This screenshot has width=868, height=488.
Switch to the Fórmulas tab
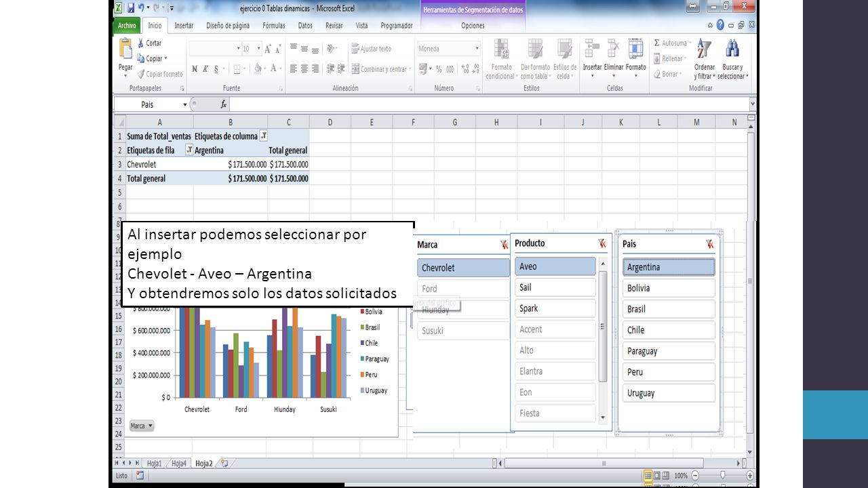point(274,26)
